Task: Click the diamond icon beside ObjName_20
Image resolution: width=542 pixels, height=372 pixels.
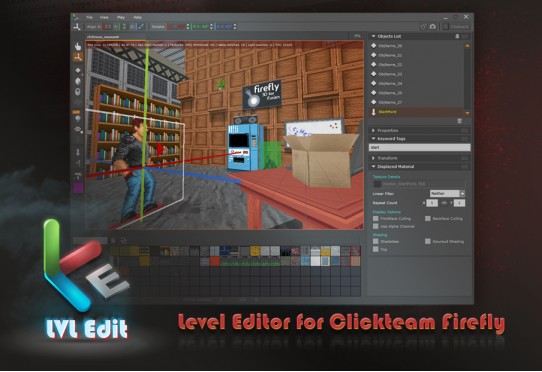Action: (374, 45)
